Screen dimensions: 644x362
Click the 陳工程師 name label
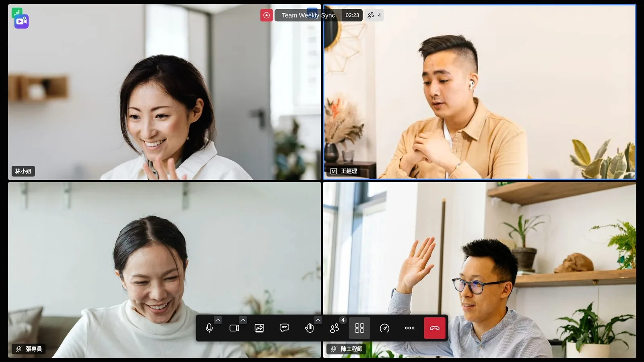pos(352,349)
